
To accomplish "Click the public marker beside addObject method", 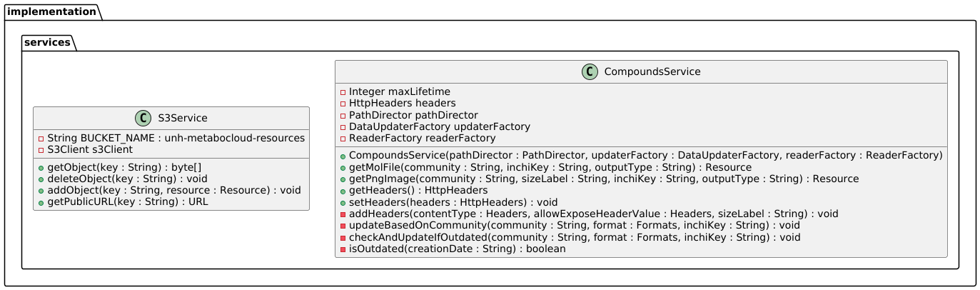I will (41, 191).
